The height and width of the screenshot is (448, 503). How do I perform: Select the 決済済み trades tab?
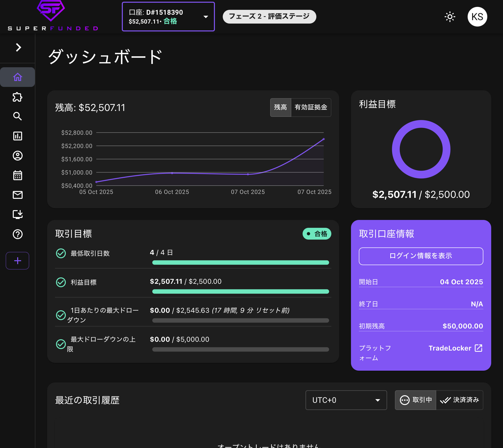tap(459, 400)
